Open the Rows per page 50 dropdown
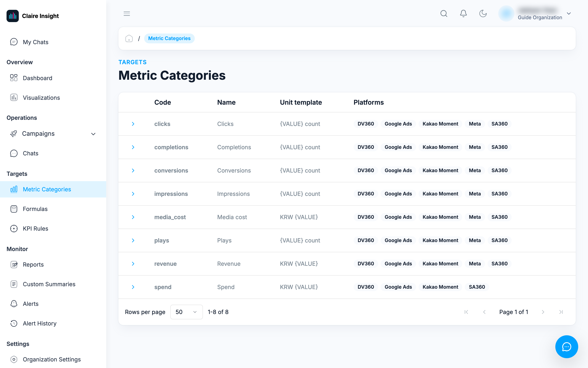This screenshot has width=588, height=368. [x=186, y=312]
